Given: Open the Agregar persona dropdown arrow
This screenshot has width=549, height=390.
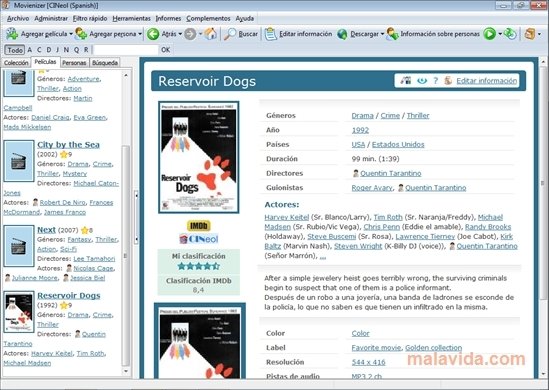Looking at the screenshot, I should [140, 34].
